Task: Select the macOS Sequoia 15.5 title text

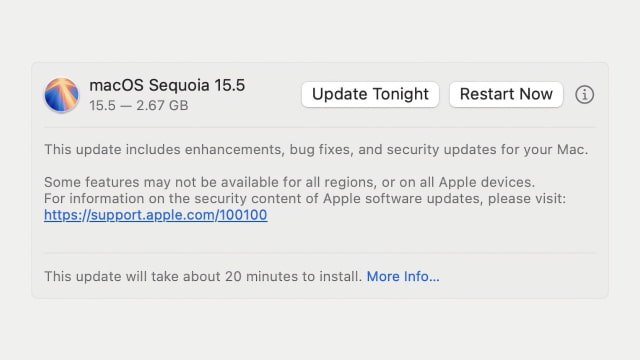Action: coord(167,85)
